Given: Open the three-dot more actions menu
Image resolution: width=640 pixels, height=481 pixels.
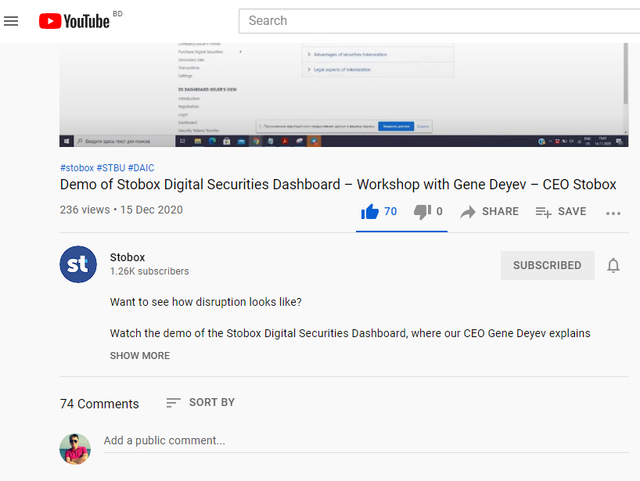Looking at the screenshot, I should (x=613, y=213).
